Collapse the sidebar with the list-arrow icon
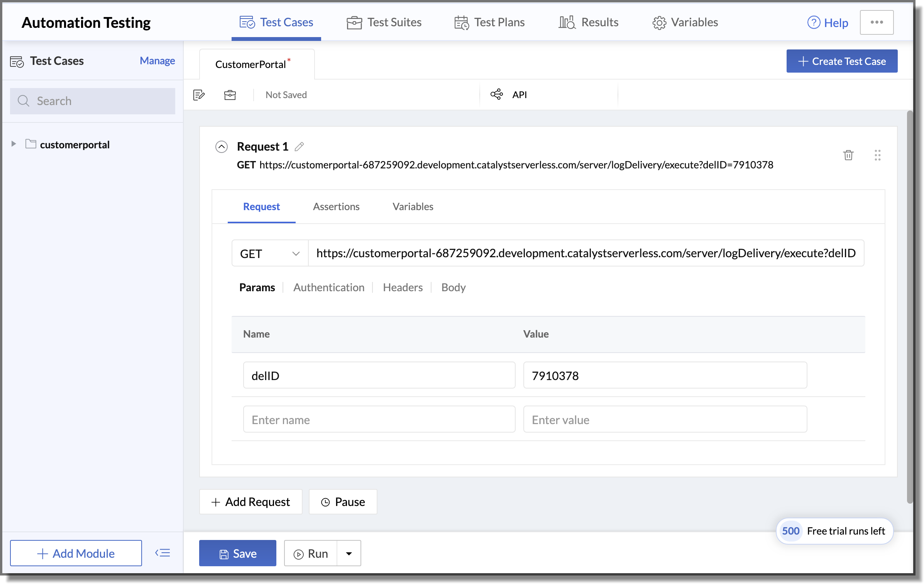Viewport: 924px width, 584px height. coord(162,553)
